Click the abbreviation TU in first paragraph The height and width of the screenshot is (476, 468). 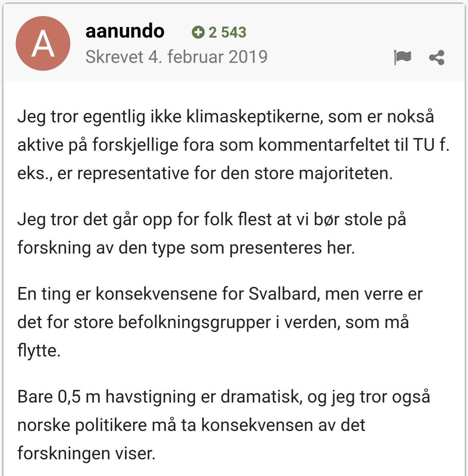point(423,146)
